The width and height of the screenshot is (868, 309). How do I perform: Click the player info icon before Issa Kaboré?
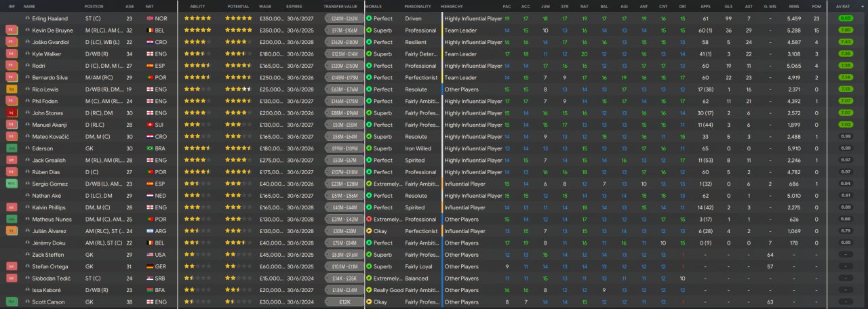(x=27, y=290)
